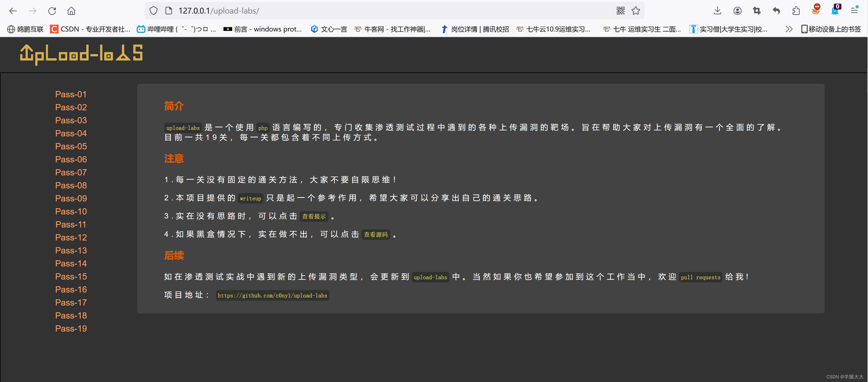868x382 pixels.
Task: Go to Pass-01 level
Action: [x=71, y=94]
